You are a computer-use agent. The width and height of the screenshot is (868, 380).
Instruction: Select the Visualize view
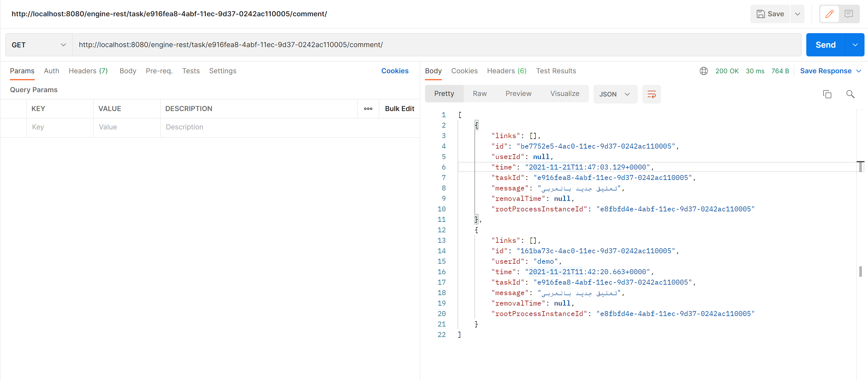[x=565, y=94]
